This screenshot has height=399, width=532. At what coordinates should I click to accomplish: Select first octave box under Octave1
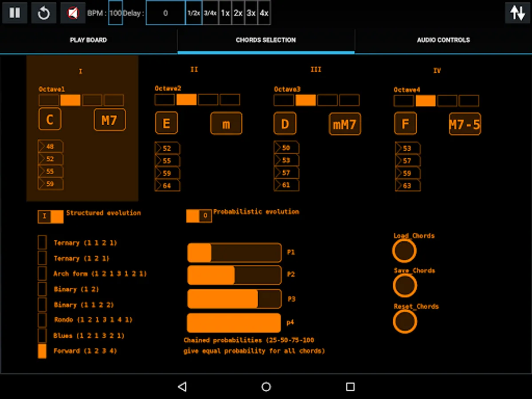point(49,100)
